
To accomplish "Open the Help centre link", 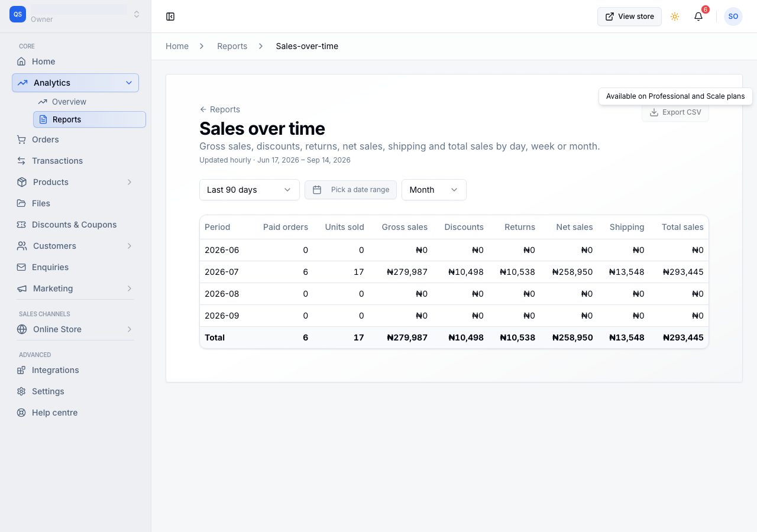I will 54,413.
